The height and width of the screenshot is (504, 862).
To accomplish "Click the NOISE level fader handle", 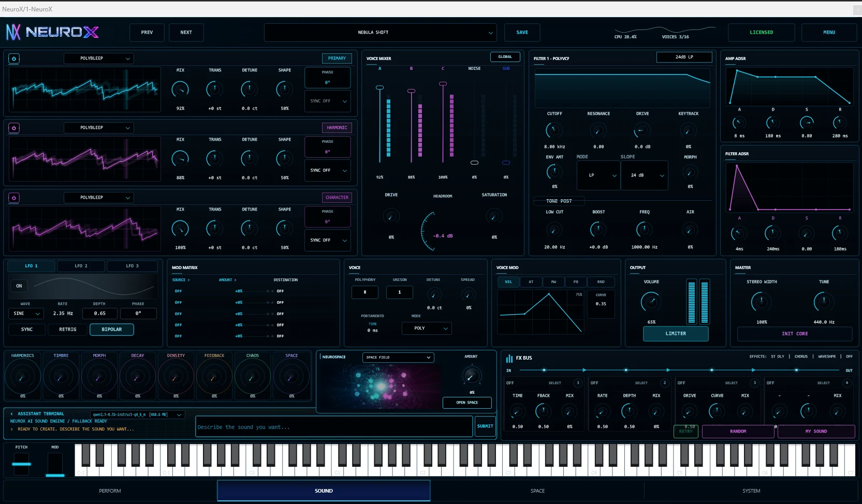I will (x=474, y=163).
